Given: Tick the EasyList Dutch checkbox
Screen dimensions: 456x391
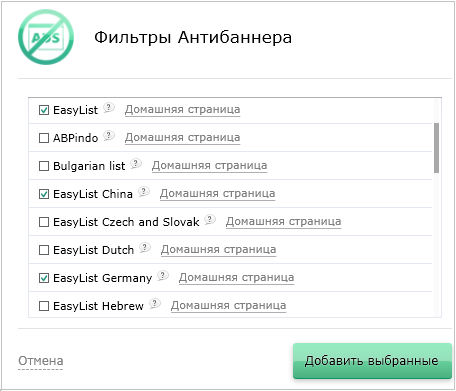Looking at the screenshot, I should point(44,250).
